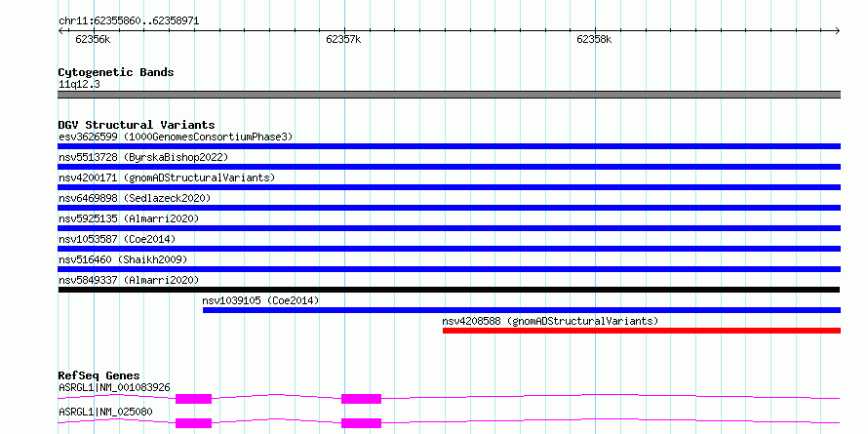Click the 62356k ruler label
868x434 pixels.
click(x=93, y=39)
